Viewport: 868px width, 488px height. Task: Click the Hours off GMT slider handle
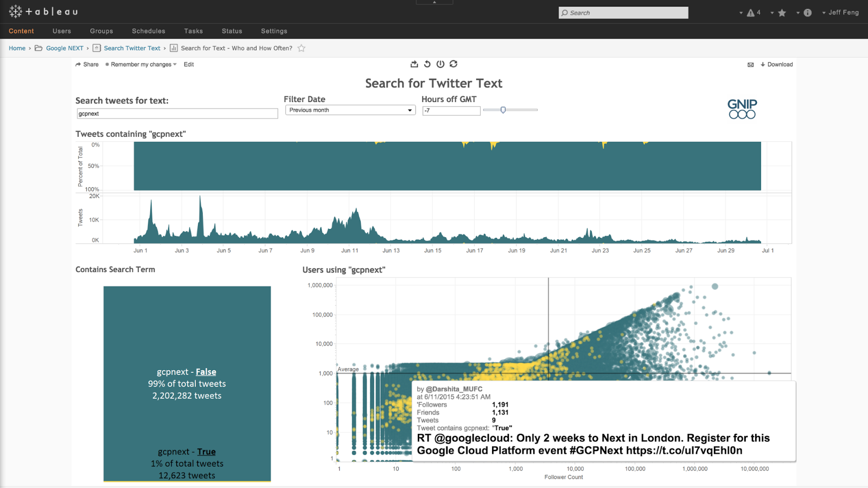click(x=503, y=110)
